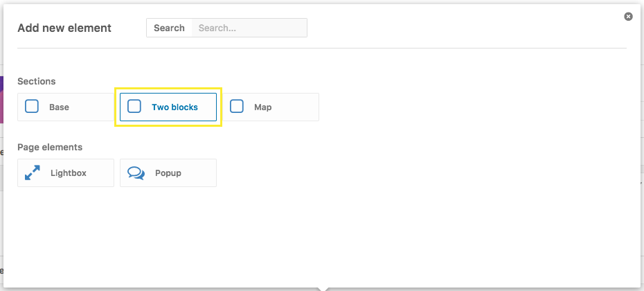644x291 pixels.
Task: Click the horizontal divider under the header
Action: click(x=322, y=48)
